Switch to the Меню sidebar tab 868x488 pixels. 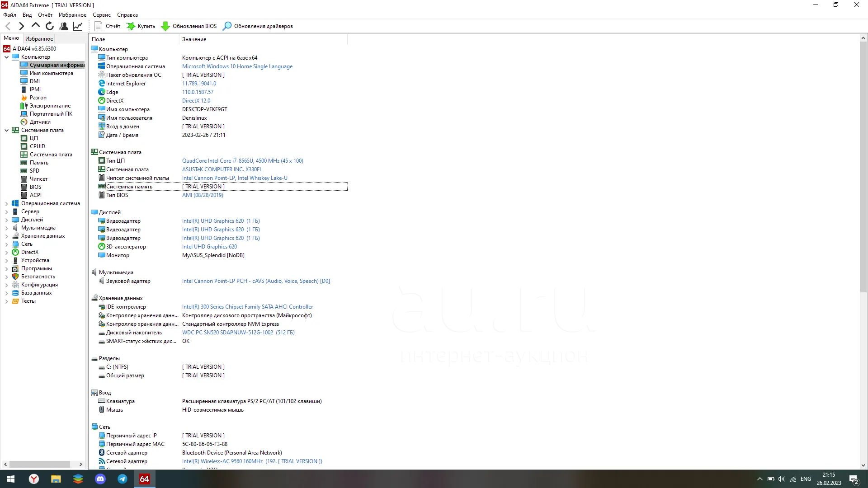pyautogui.click(x=11, y=38)
